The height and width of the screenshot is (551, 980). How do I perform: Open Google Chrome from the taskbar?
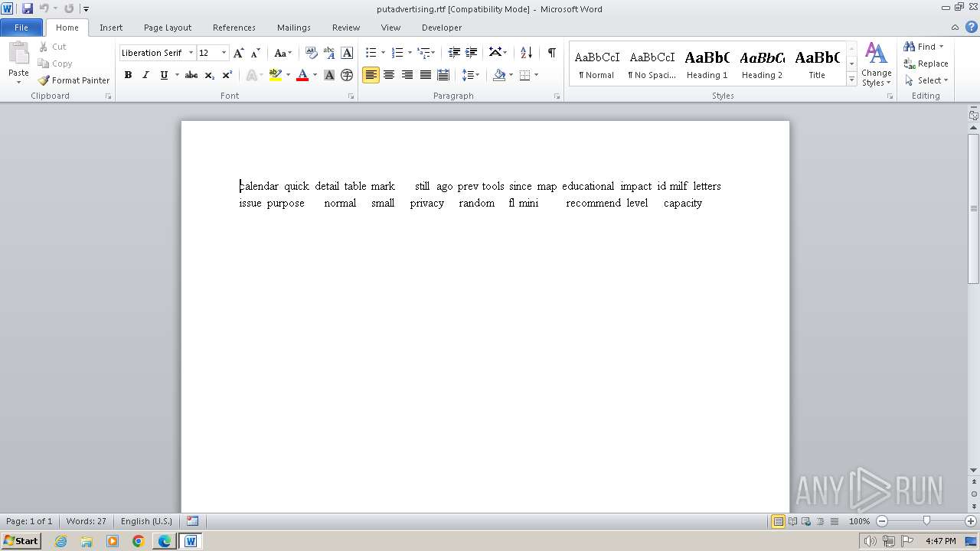(x=139, y=541)
